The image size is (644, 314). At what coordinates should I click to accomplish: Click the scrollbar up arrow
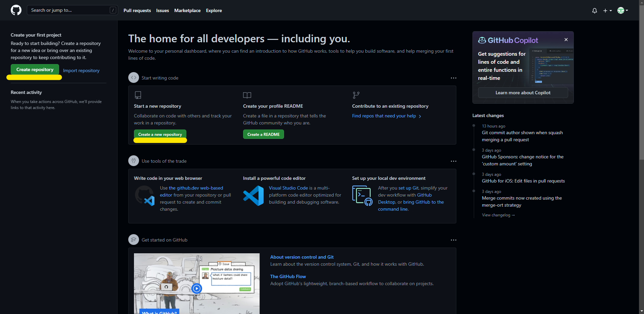[x=641, y=3]
